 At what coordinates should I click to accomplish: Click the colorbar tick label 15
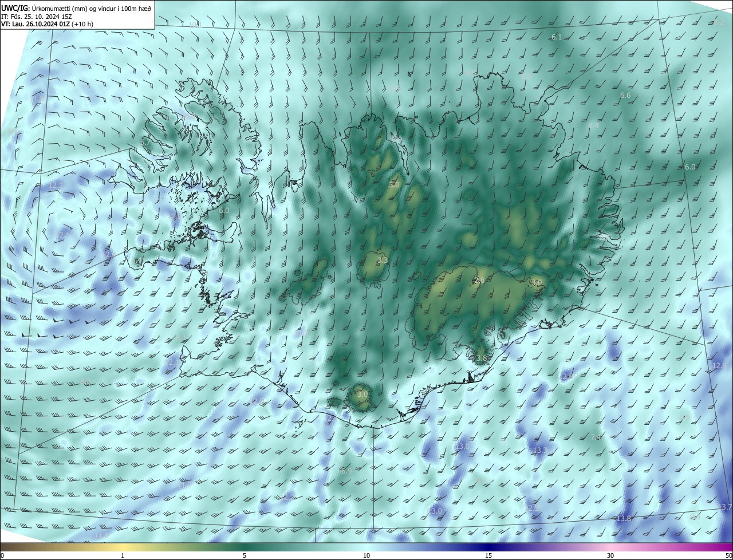coord(488,555)
